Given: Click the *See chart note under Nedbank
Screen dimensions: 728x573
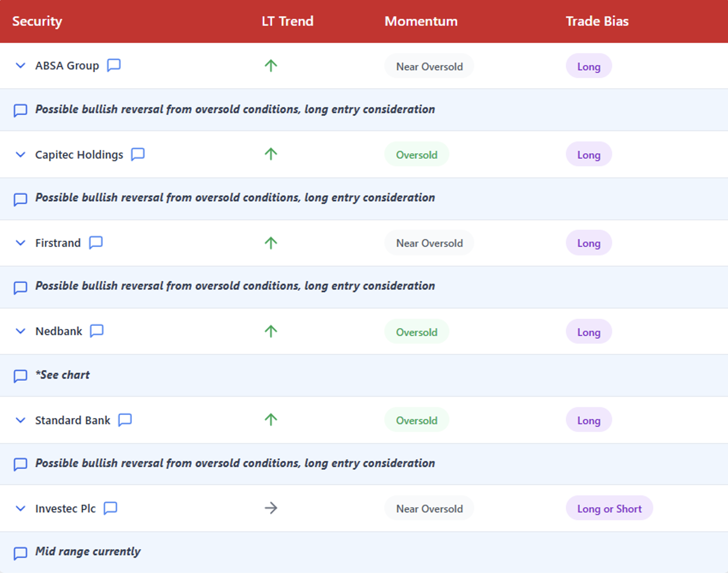Looking at the screenshot, I should click(x=63, y=375).
